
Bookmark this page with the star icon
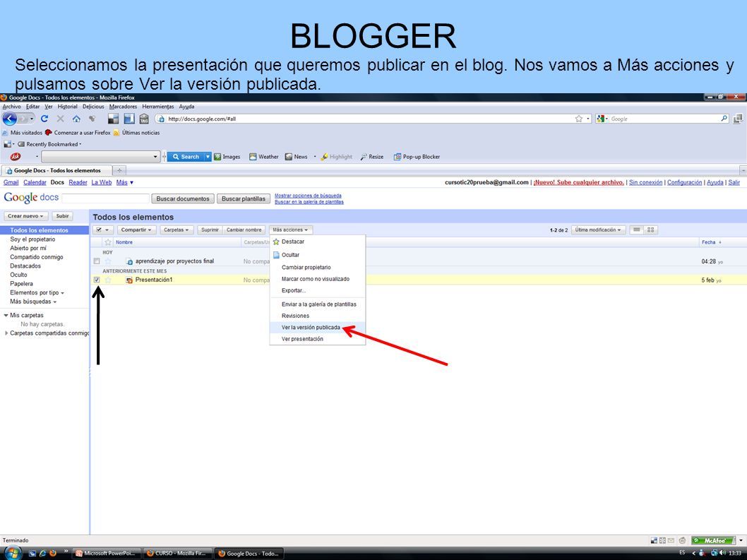tap(579, 119)
